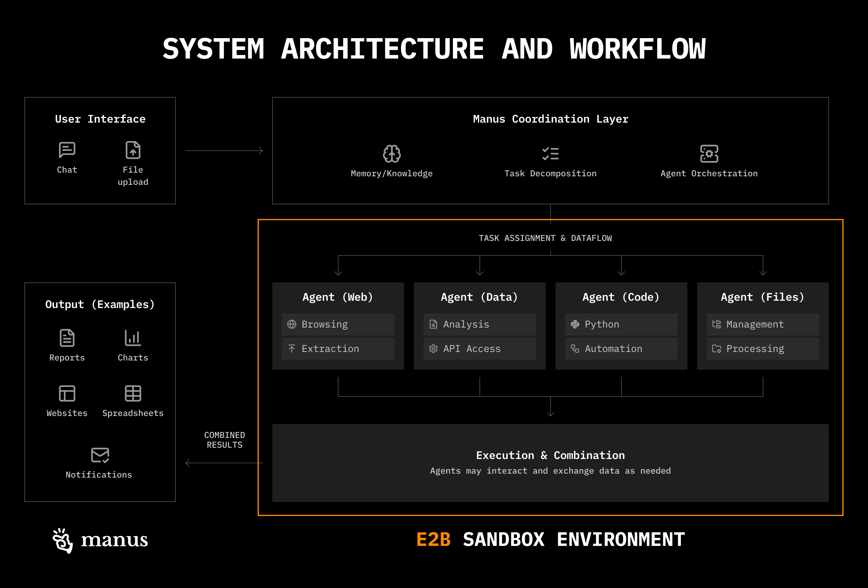Image resolution: width=868 pixels, height=588 pixels.
Task: Select Automation under Agent (Code)
Action: coord(621,349)
